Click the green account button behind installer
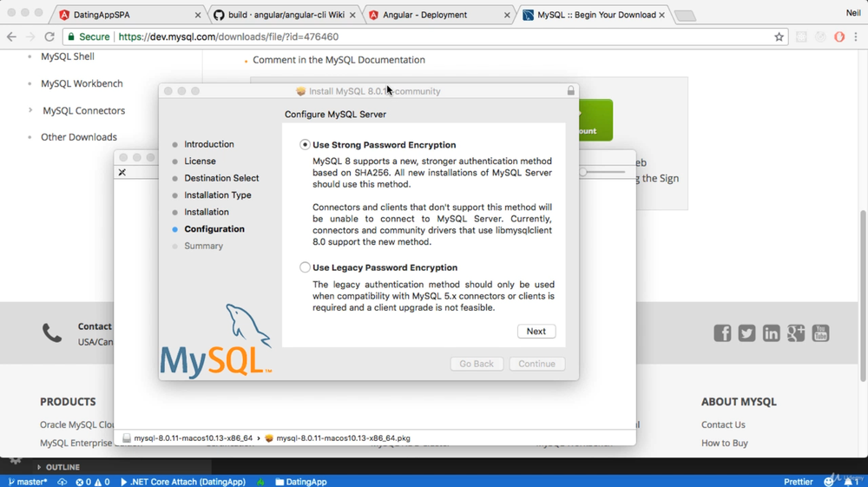The width and height of the screenshot is (868, 487). point(595,120)
